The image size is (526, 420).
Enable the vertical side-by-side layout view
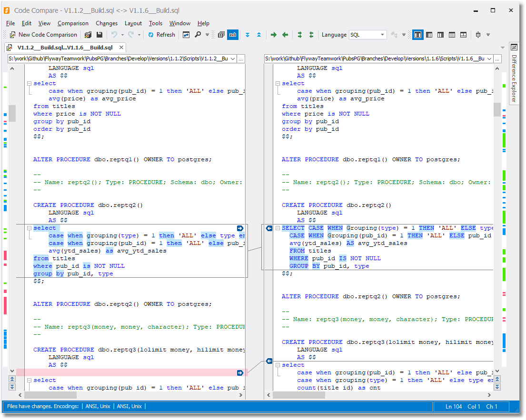click(418, 34)
